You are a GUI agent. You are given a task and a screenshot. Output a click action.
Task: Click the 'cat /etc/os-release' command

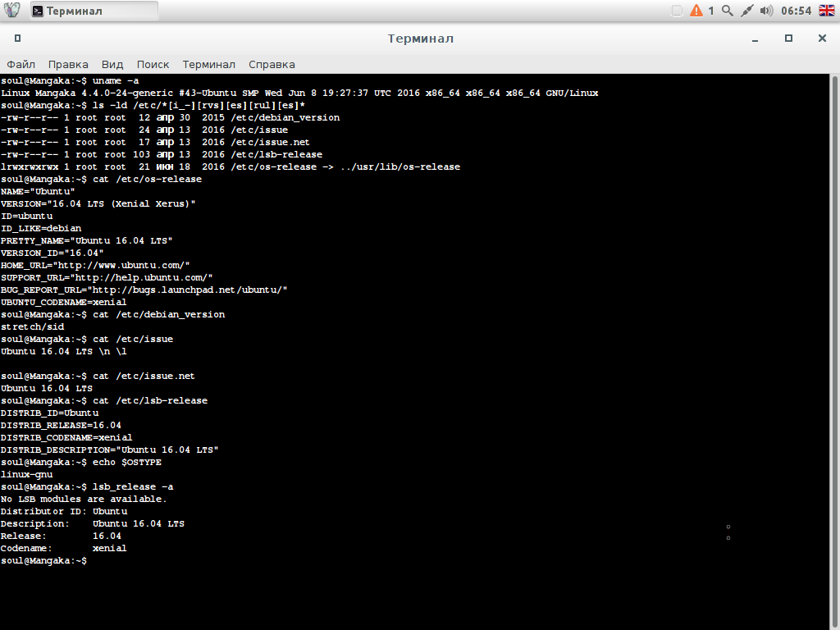click(148, 179)
